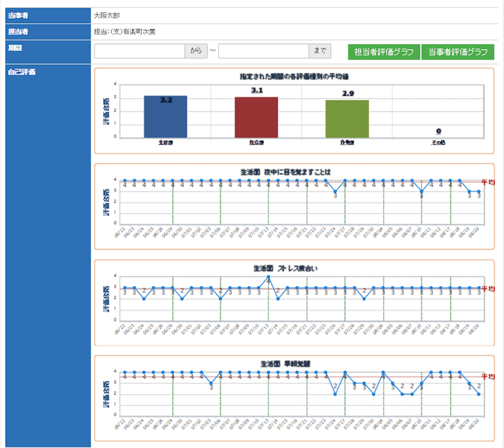Open the 当事者評価グラフ view

pyautogui.click(x=458, y=52)
